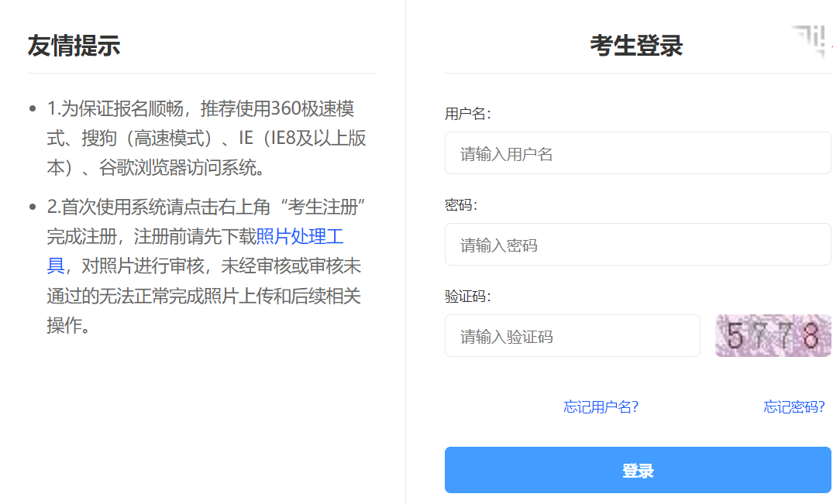Open the 忘记用户名? link

click(x=601, y=407)
